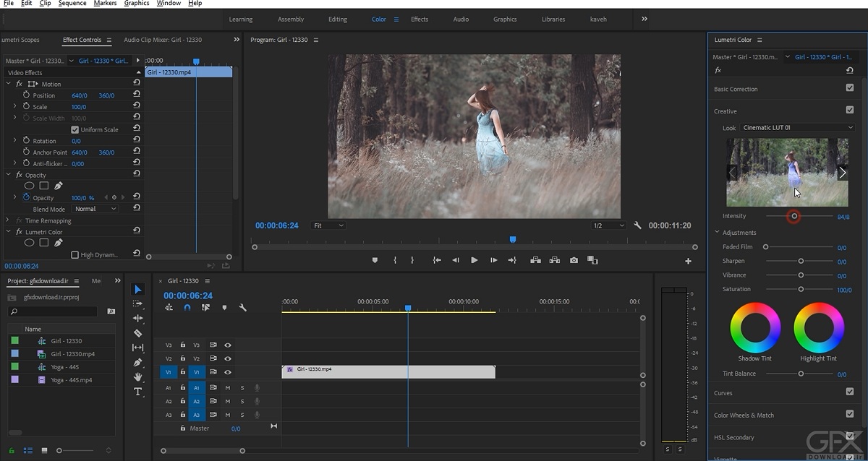Click the Shadow Tint color wheel
The height and width of the screenshot is (461, 868).
755,328
